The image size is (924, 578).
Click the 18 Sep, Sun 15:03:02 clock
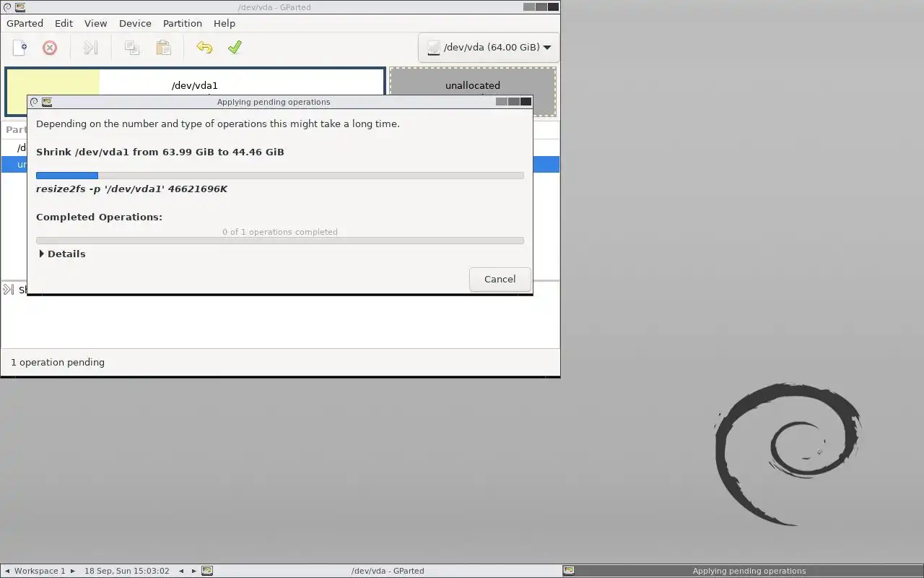(127, 571)
